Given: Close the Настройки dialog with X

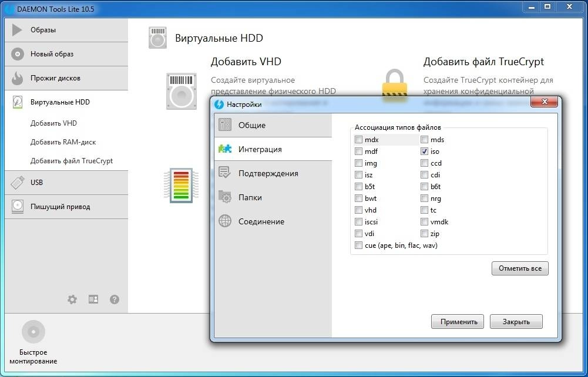Looking at the screenshot, I should tap(544, 102).
